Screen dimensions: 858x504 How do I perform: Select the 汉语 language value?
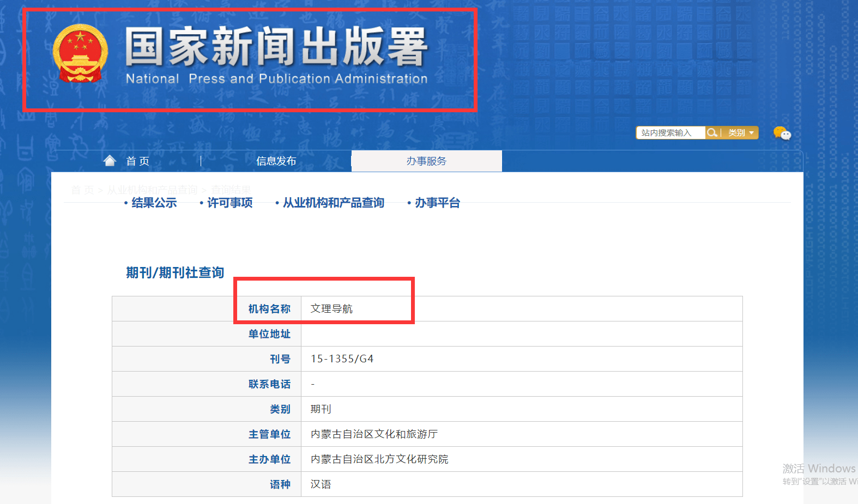321,484
